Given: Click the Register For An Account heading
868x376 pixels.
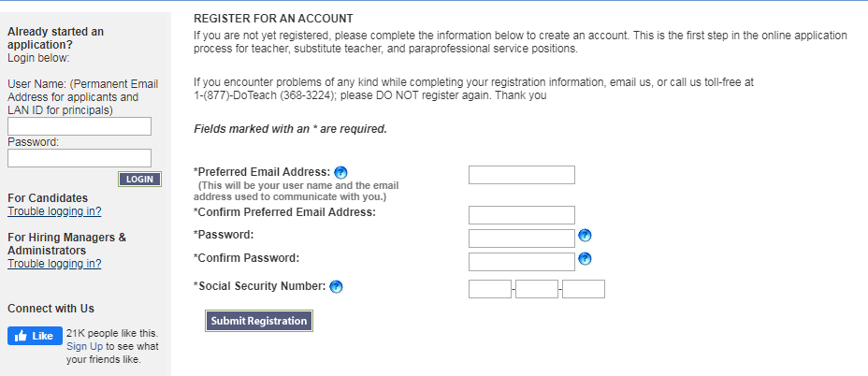Looking at the screenshot, I should [x=273, y=19].
